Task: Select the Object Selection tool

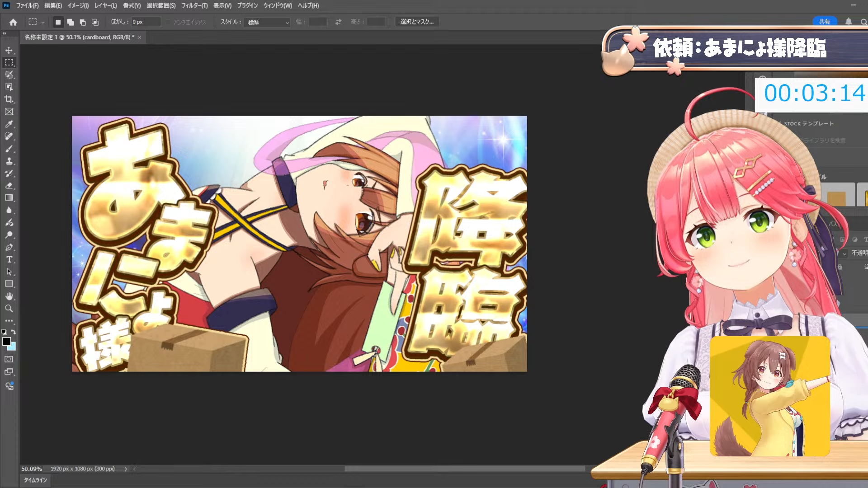Action: (9, 87)
